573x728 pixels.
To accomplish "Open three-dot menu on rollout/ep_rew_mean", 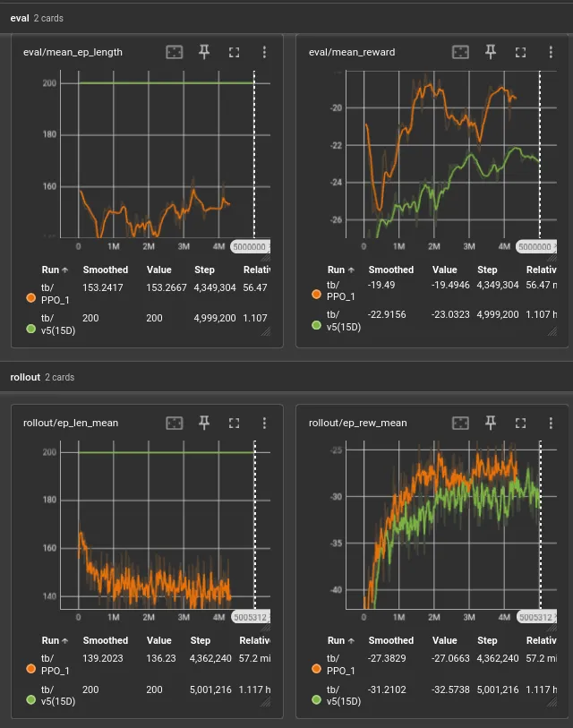I will pyautogui.click(x=551, y=423).
